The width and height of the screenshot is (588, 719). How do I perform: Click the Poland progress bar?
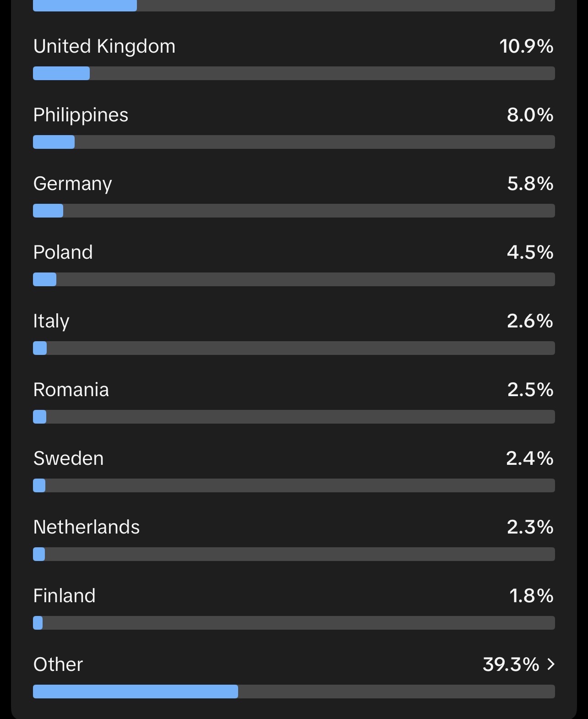point(294,279)
